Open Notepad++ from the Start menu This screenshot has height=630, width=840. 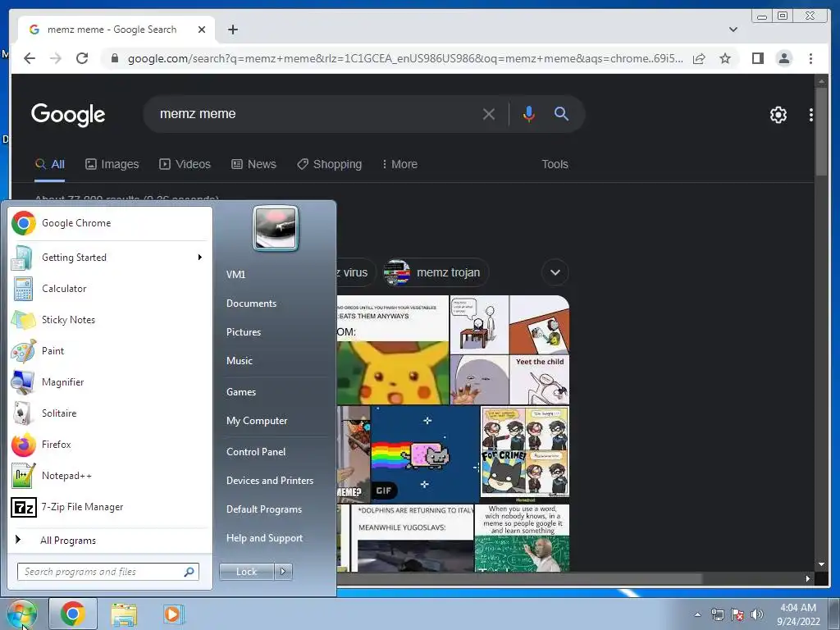110,476
